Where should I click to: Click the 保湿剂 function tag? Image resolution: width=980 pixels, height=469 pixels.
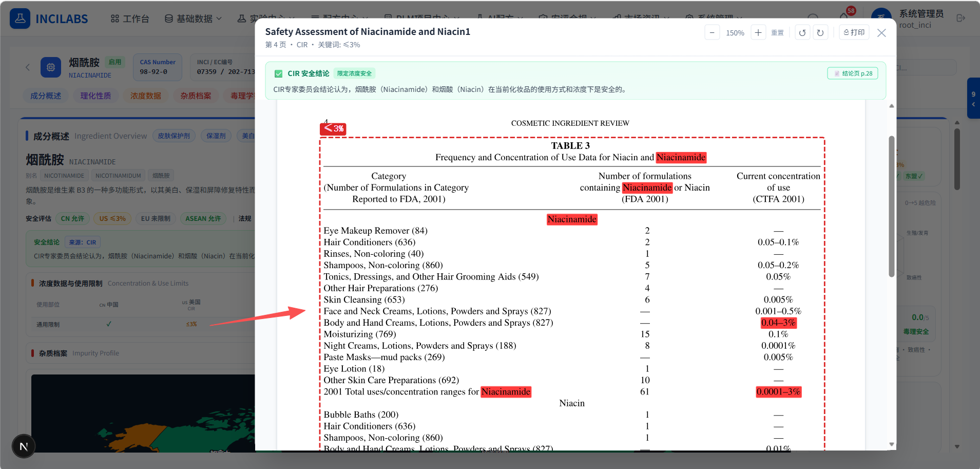click(216, 136)
